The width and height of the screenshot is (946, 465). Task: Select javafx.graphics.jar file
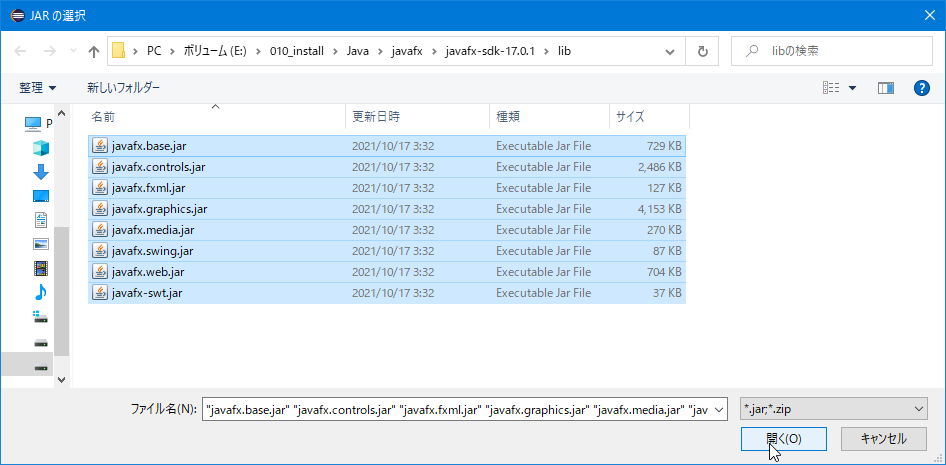tap(387, 209)
